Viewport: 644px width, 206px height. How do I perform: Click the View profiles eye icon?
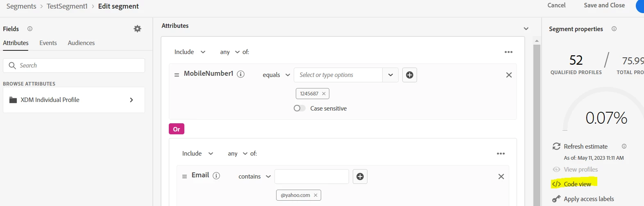556,170
